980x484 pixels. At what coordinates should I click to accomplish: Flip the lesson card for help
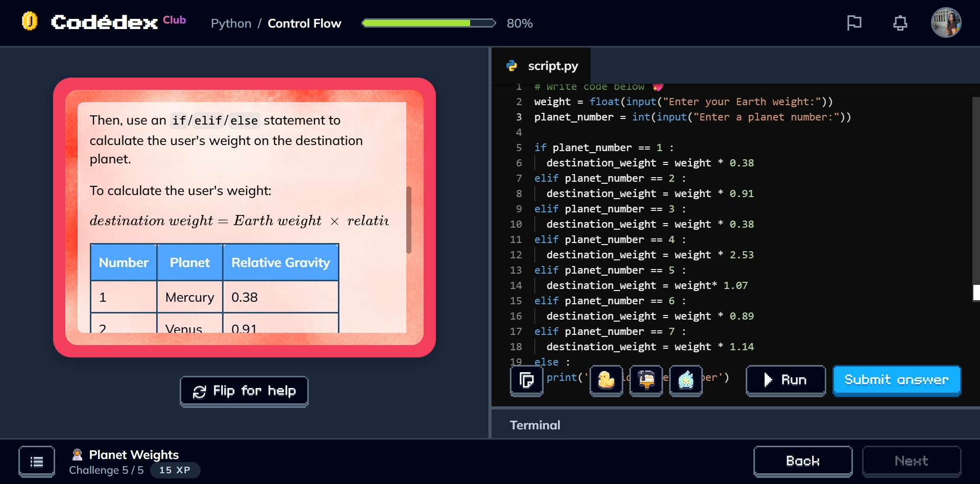coord(243,391)
